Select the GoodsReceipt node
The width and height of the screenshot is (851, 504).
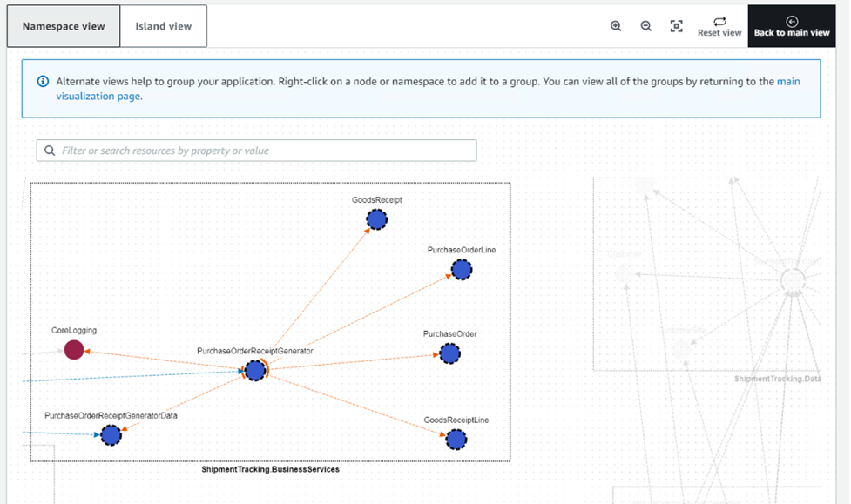click(376, 219)
